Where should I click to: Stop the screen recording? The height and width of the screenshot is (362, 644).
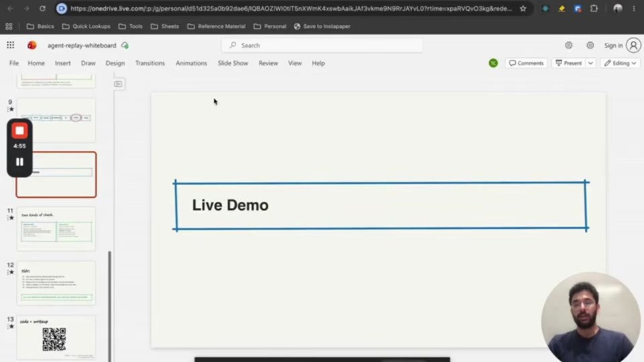coord(19,131)
